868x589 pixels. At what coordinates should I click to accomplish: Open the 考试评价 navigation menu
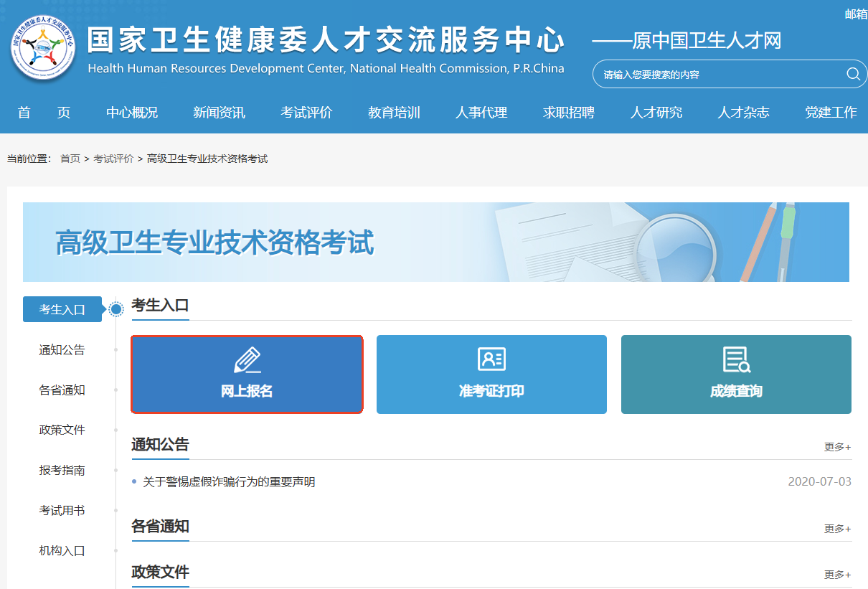click(306, 113)
